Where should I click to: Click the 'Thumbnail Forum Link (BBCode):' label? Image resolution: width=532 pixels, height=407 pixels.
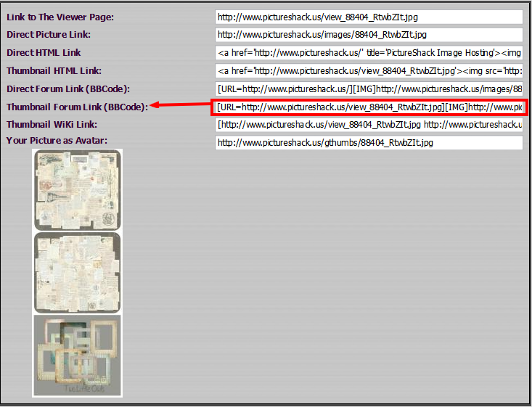tap(77, 107)
